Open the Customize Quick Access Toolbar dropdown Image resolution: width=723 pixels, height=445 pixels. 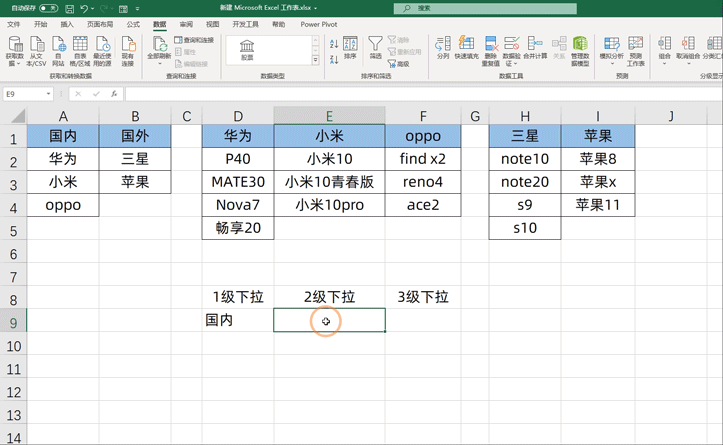[x=137, y=9]
